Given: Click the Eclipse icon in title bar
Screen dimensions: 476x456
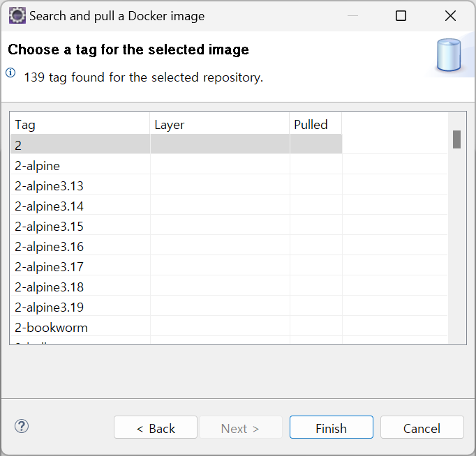Looking at the screenshot, I should pos(17,15).
